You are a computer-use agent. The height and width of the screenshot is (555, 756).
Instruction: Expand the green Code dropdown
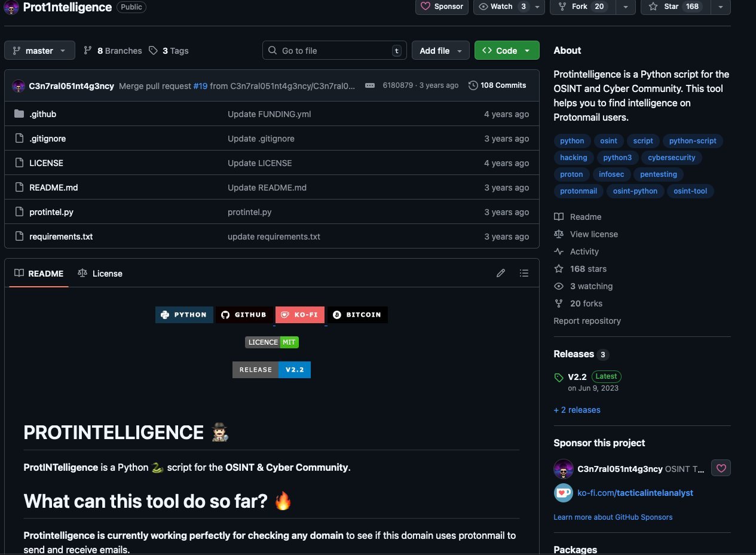[x=506, y=51]
